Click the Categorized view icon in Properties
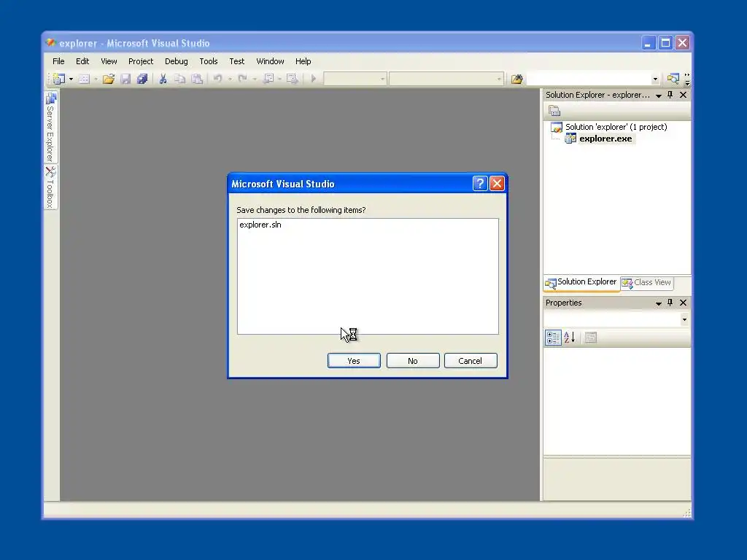The width and height of the screenshot is (747, 560). [553, 338]
